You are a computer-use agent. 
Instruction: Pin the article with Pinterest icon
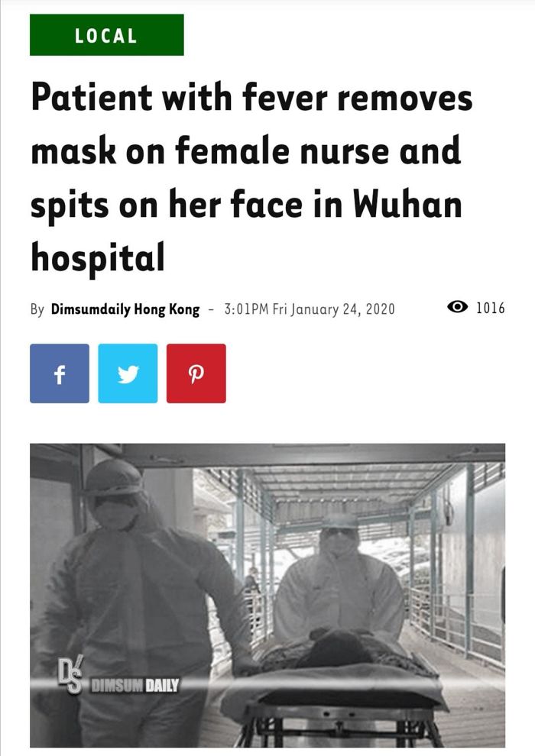coord(196,373)
